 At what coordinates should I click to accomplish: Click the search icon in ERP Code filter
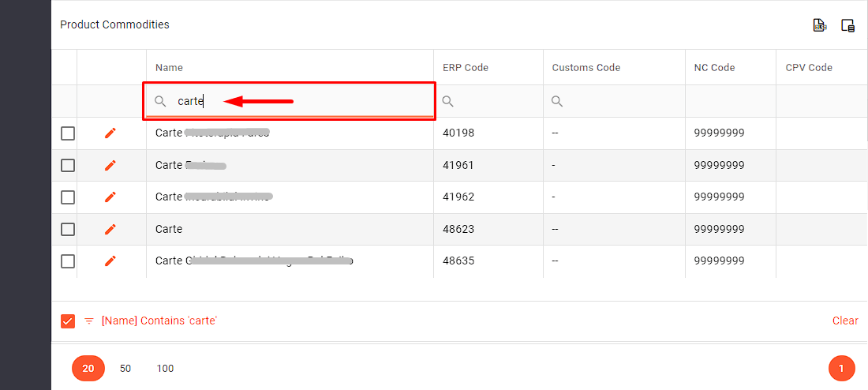[x=448, y=101]
